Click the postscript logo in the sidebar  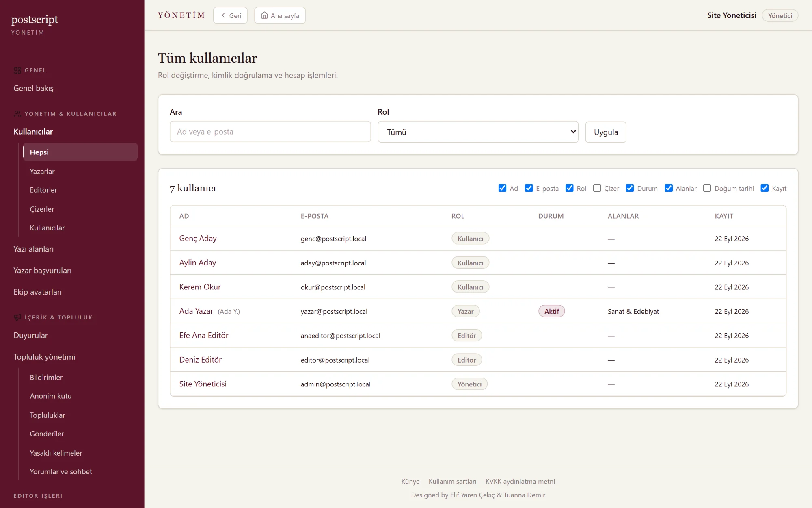click(x=35, y=20)
